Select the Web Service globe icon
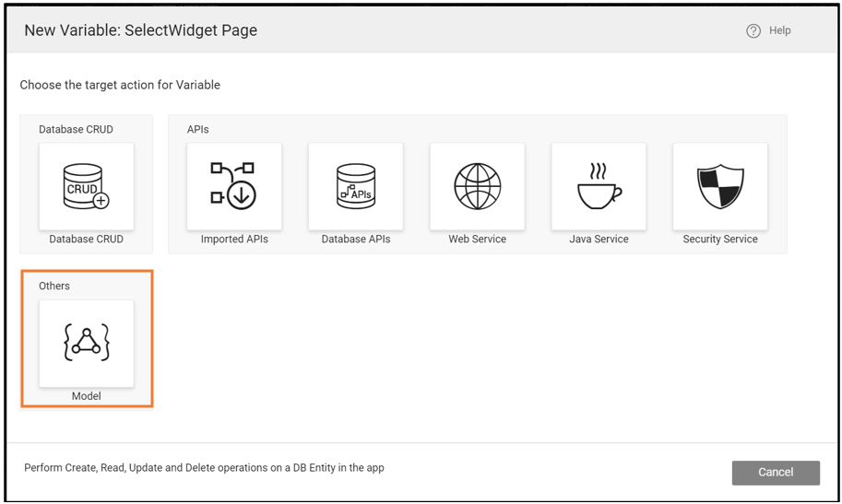Image resolution: width=842 pixels, height=504 pixels. pos(478,186)
